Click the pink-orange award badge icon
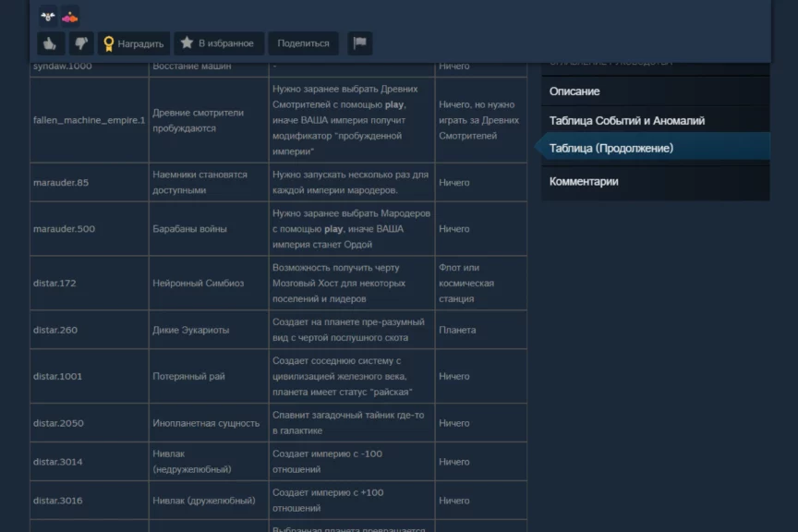 (x=70, y=16)
